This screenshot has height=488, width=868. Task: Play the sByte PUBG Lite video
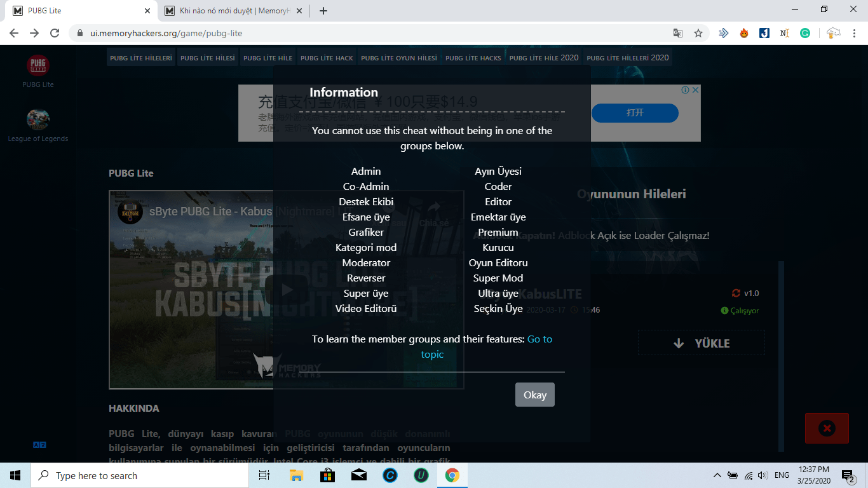287,290
